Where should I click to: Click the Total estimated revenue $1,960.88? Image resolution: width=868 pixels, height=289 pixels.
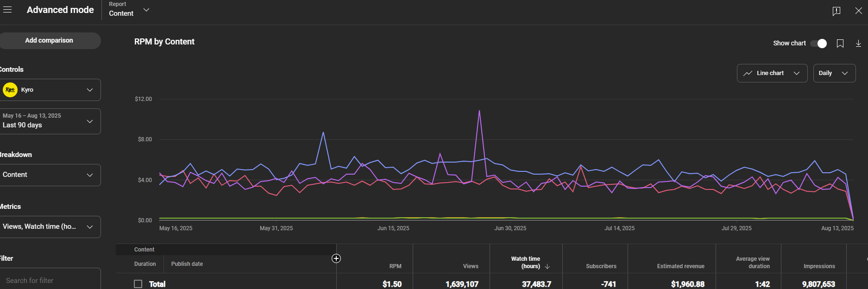[x=687, y=284]
